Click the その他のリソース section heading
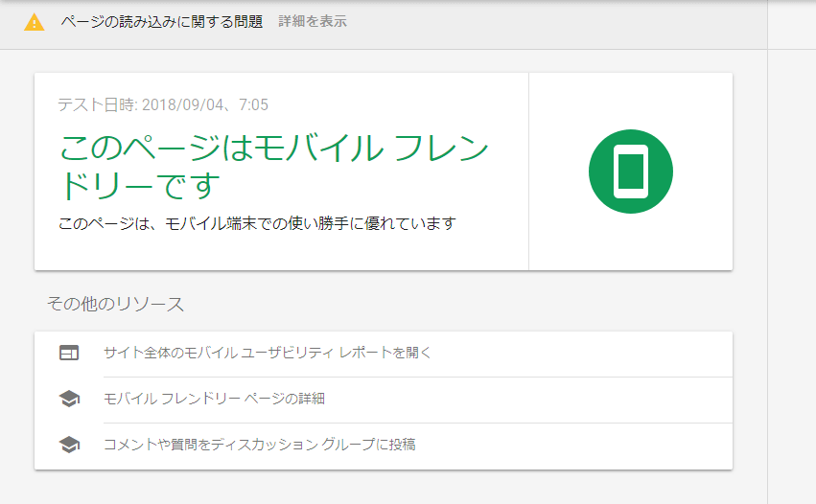 (115, 304)
